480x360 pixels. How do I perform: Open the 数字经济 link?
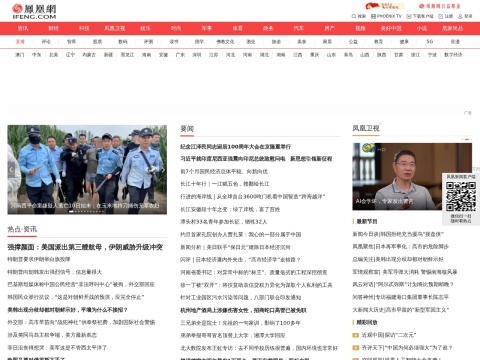tap(453, 55)
